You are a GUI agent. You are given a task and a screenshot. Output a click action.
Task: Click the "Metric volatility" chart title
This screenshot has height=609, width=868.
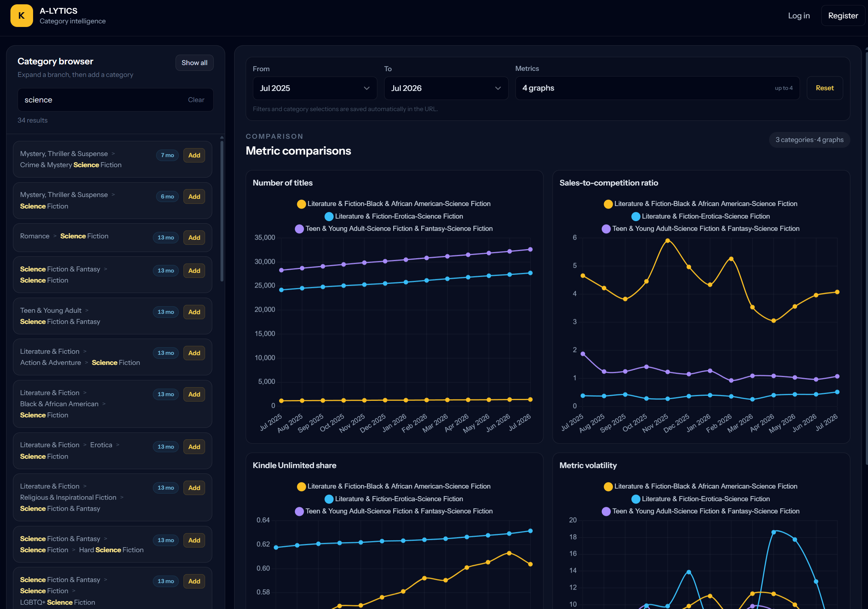click(x=588, y=466)
